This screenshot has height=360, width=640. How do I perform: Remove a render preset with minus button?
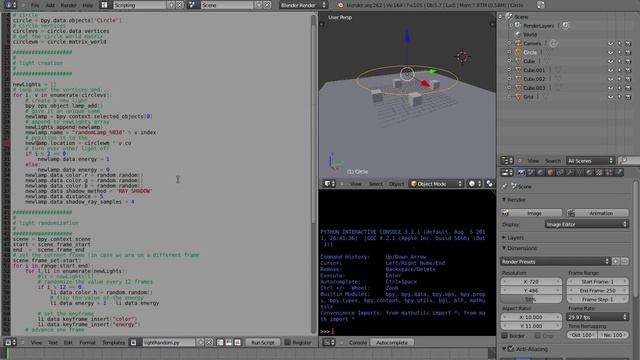[625, 261]
